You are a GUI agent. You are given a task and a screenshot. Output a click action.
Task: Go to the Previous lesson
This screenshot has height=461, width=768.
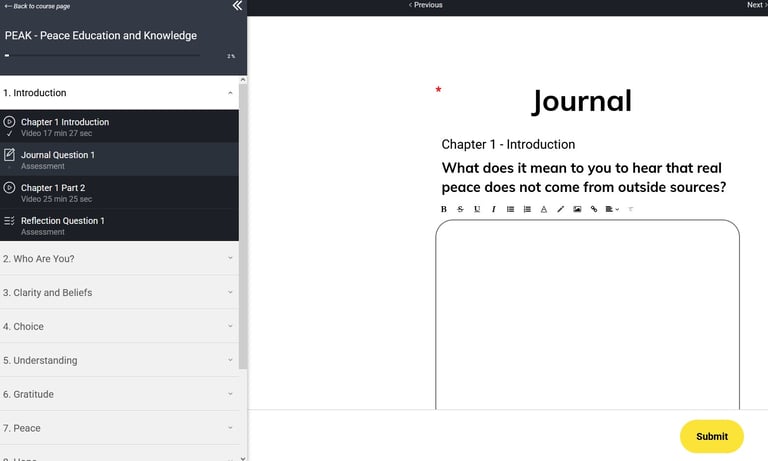pos(425,5)
